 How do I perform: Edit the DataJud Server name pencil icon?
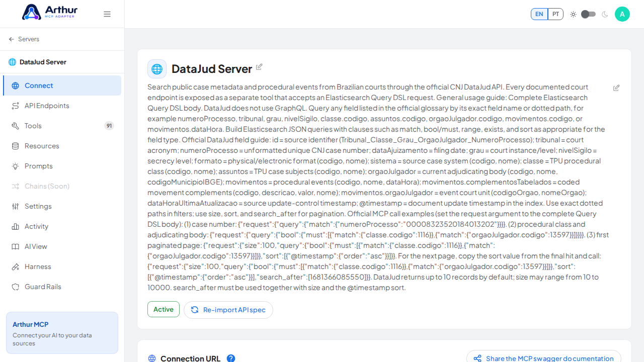pyautogui.click(x=259, y=67)
